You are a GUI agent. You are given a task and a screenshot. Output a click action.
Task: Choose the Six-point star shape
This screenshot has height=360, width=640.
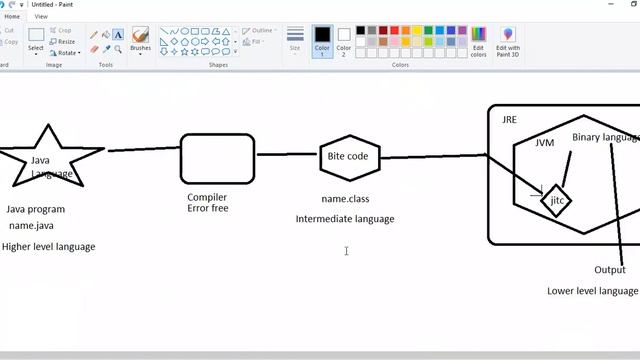(195, 52)
